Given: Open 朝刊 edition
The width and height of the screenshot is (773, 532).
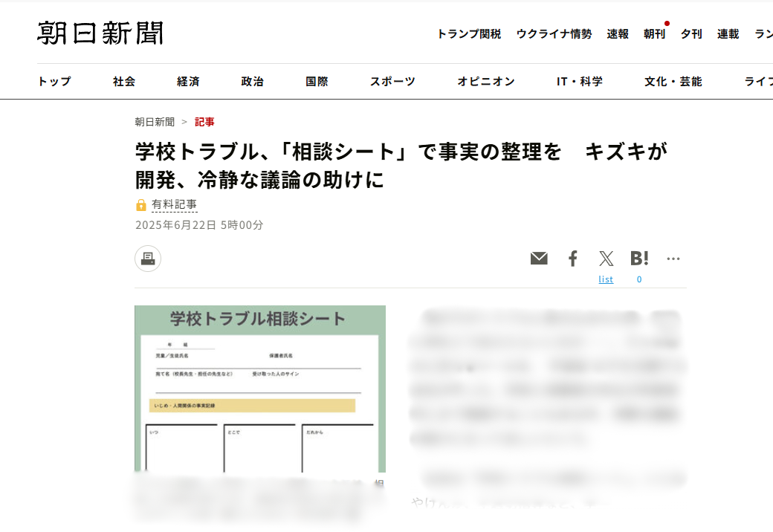Looking at the screenshot, I should tap(654, 34).
